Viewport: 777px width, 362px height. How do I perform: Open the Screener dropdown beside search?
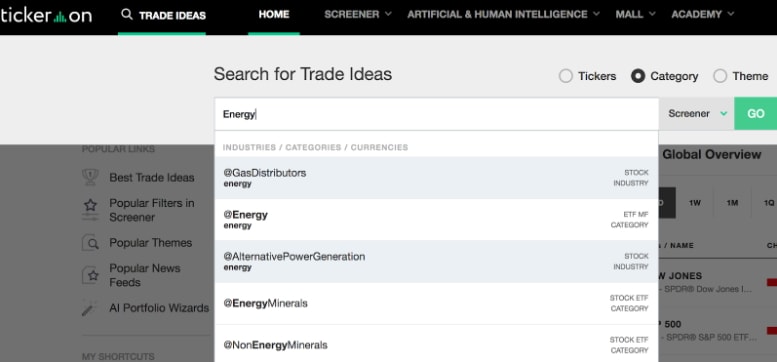[696, 114]
